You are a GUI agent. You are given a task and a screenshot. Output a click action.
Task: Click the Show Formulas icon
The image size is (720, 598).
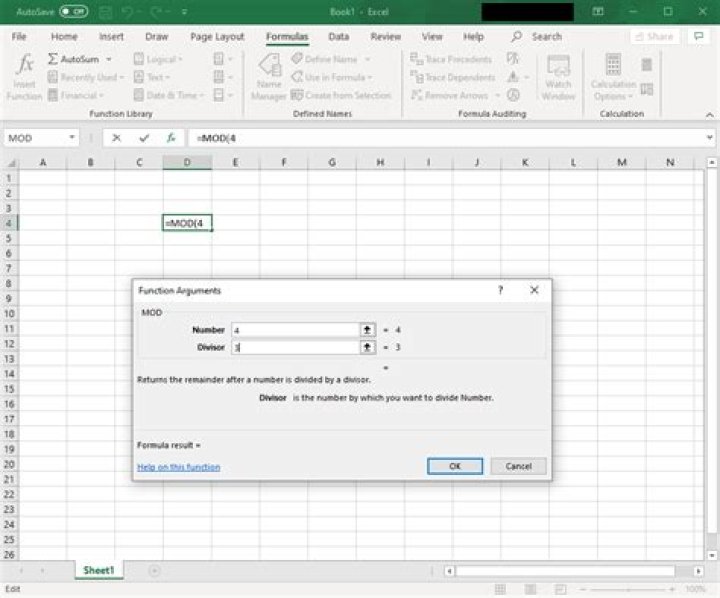click(x=513, y=58)
